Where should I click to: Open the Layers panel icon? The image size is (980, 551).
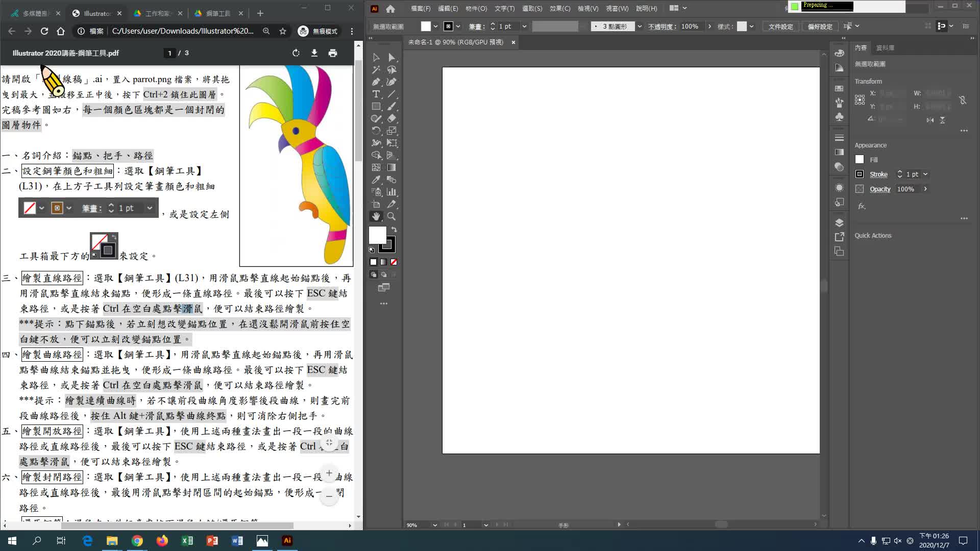coord(839,223)
